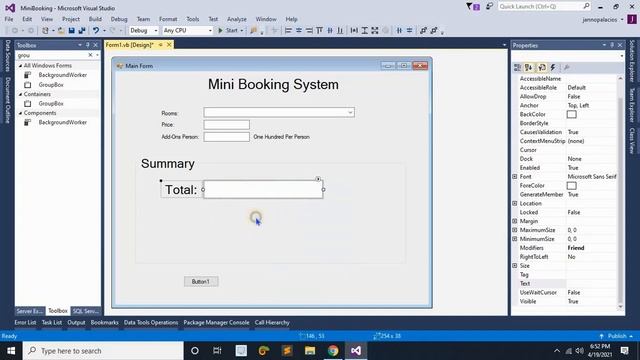
Task: Click the Save All toolbar icon
Action: tap(82, 30)
